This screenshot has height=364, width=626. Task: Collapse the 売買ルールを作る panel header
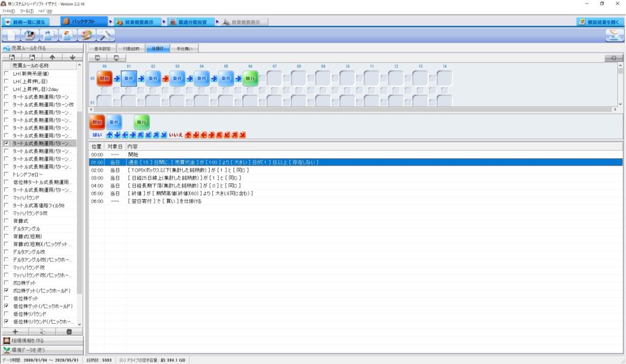(40, 48)
